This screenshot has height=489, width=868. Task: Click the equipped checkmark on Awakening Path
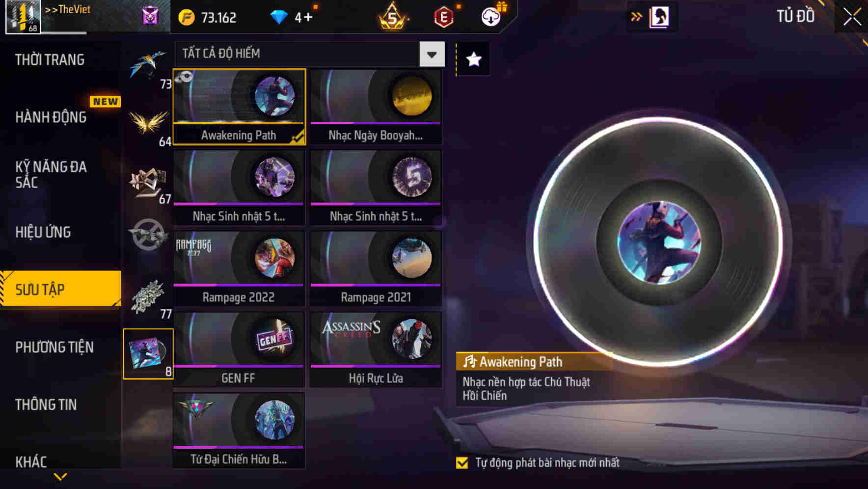[298, 137]
